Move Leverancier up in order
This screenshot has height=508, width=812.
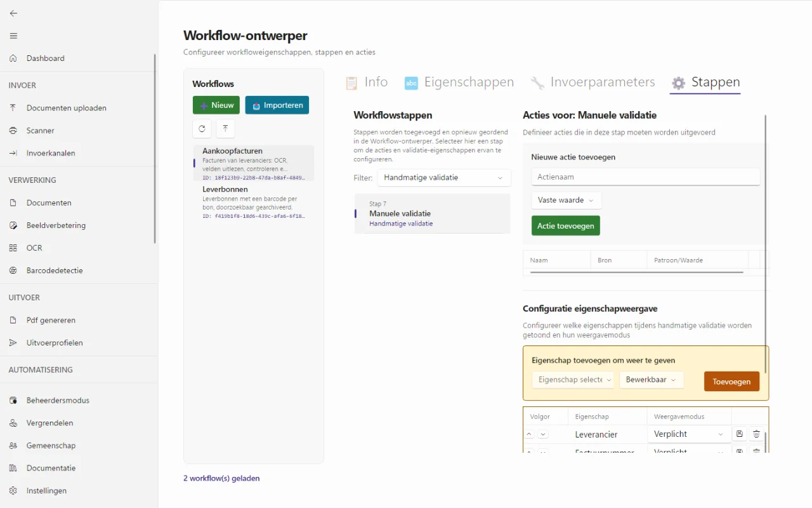point(530,434)
